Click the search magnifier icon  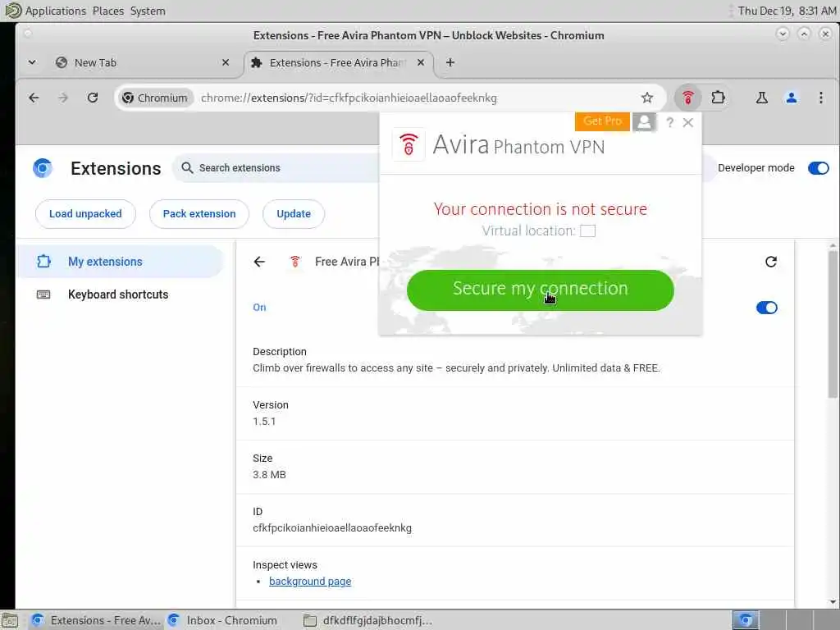(x=187, y=167)
